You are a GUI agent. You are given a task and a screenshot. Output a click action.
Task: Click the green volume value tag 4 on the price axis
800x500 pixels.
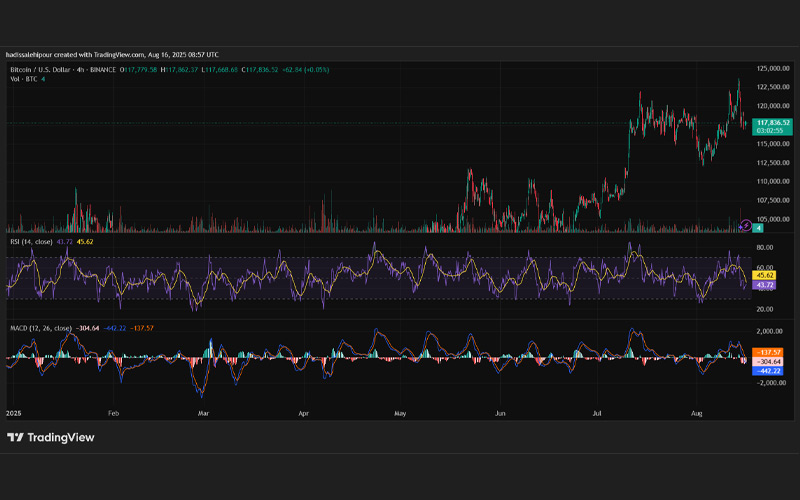tap(758, 228)
